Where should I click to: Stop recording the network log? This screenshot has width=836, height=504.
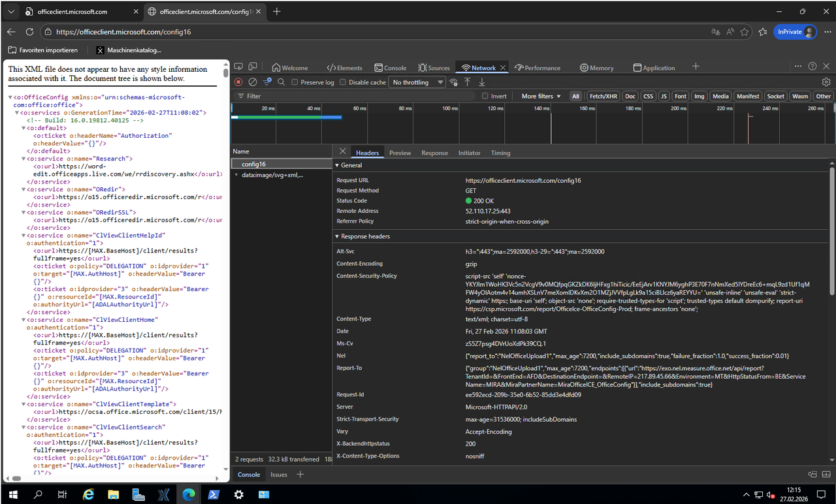click(x=238, y=82)
